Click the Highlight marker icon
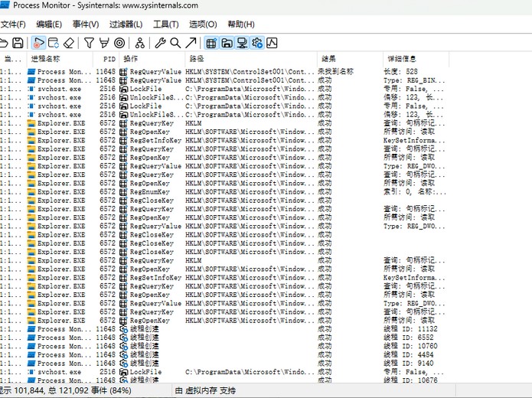 click(x=104, y=43)
